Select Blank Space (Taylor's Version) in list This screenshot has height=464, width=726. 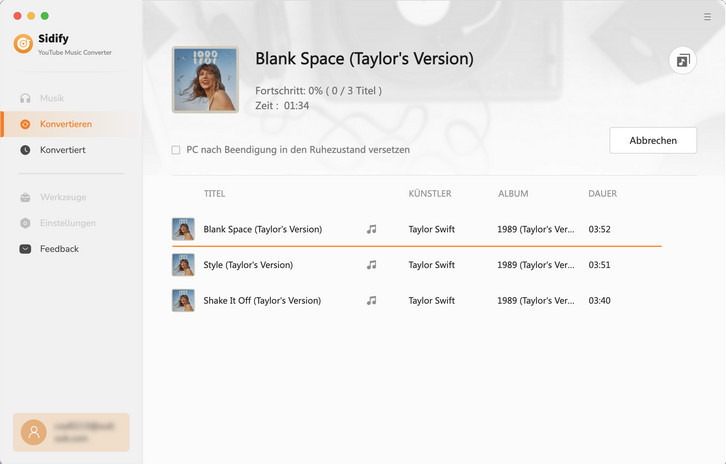[263, 229]
